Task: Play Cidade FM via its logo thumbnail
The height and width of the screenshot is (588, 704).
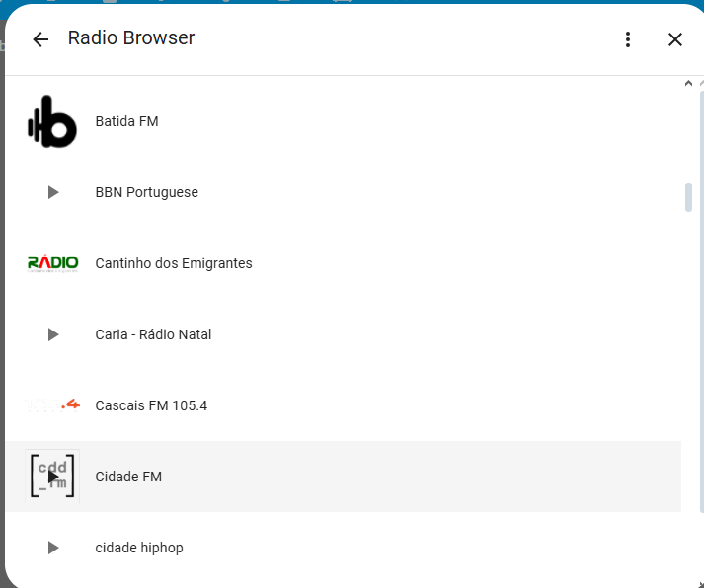Action: click(52, 477)
